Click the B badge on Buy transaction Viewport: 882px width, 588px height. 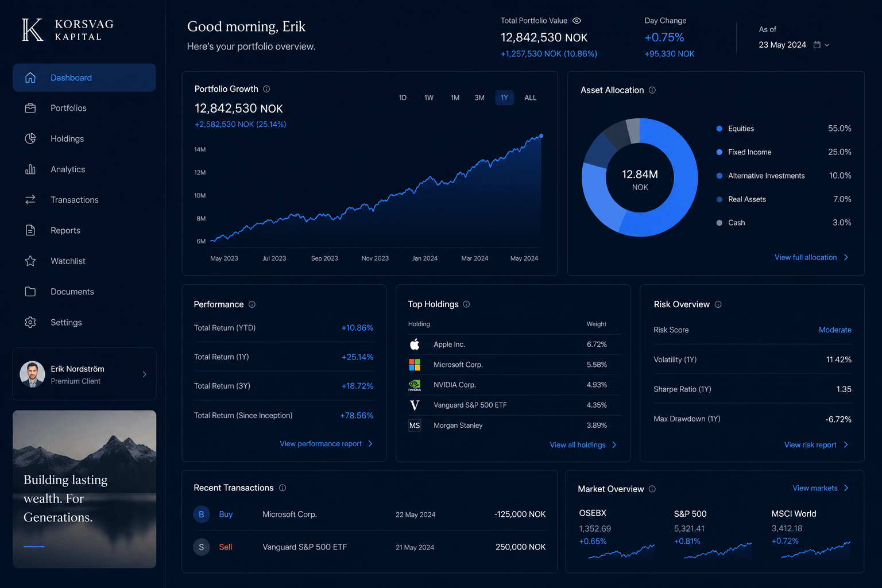201,514
